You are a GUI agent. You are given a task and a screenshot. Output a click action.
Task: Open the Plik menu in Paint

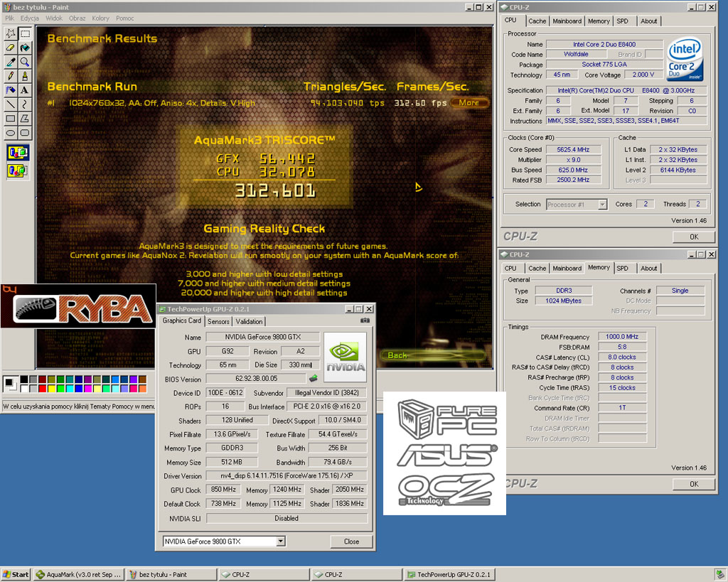pos(10,18)
